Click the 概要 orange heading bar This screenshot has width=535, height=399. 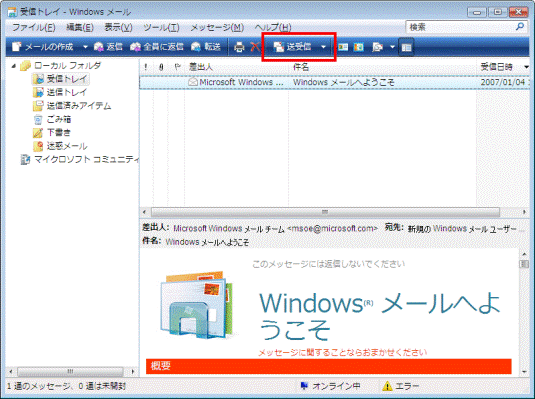click(x=329, y=366)
